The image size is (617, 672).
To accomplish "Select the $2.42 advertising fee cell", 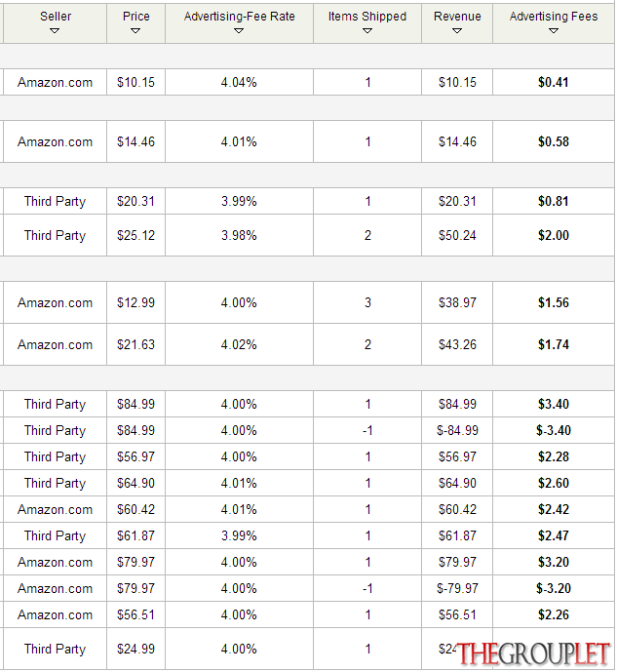I will click(x=554, y=509).
